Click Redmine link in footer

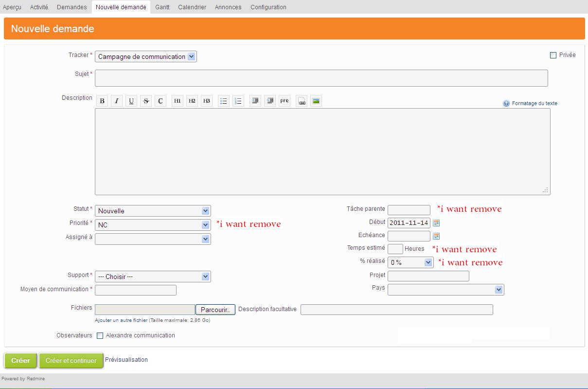tap(36, 379)
